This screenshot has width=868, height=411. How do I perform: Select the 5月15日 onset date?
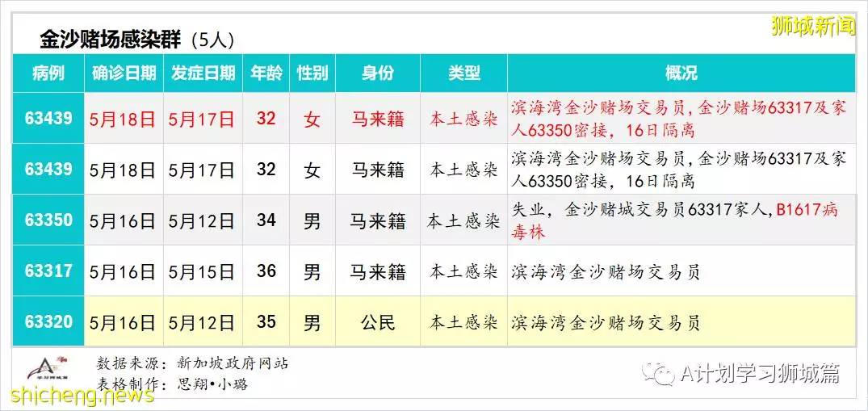pos(202,272)
